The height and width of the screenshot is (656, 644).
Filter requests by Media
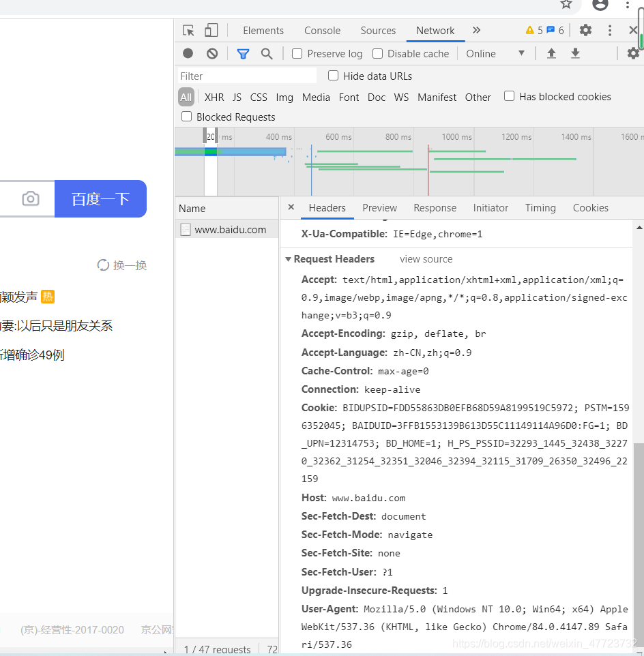point(316,97)
